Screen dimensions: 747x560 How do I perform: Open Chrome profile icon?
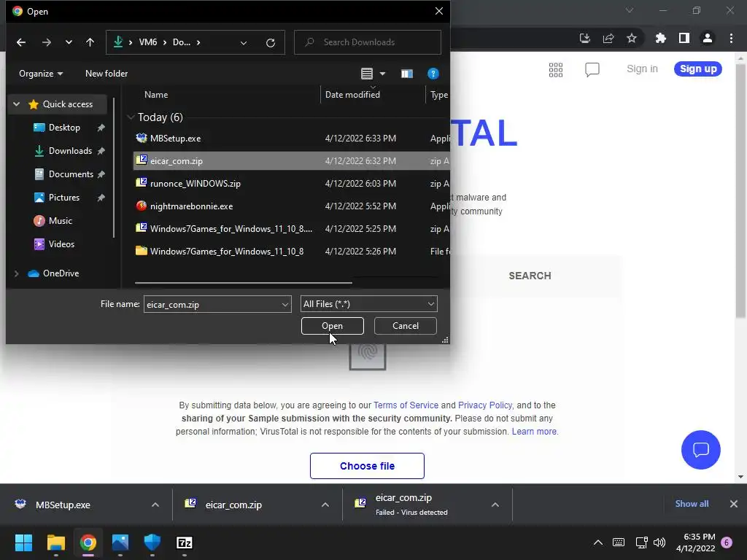coord(708,38)
